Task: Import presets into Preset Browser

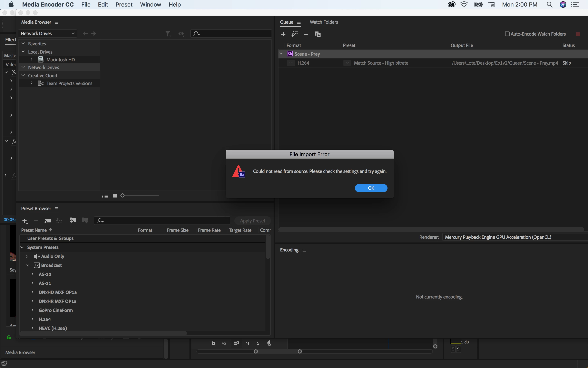Action: [73, 221]
